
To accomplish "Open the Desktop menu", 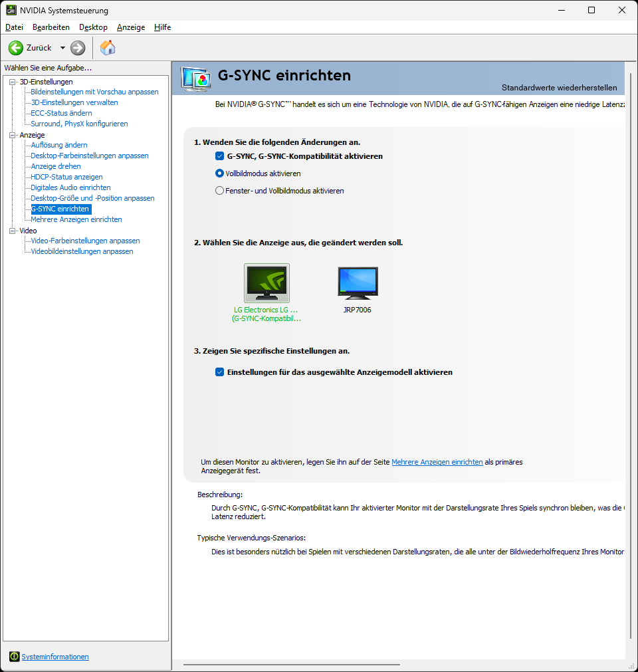I will 93,27.
